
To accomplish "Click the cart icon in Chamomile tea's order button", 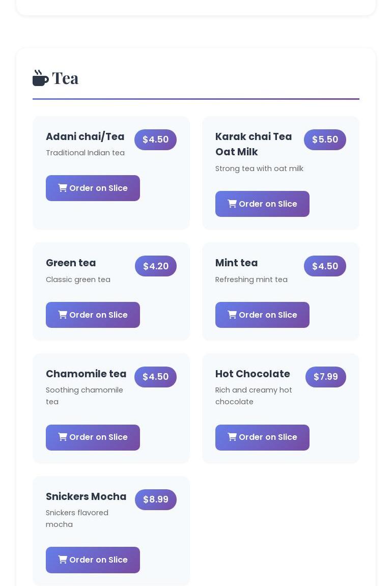I will [63, 437].
